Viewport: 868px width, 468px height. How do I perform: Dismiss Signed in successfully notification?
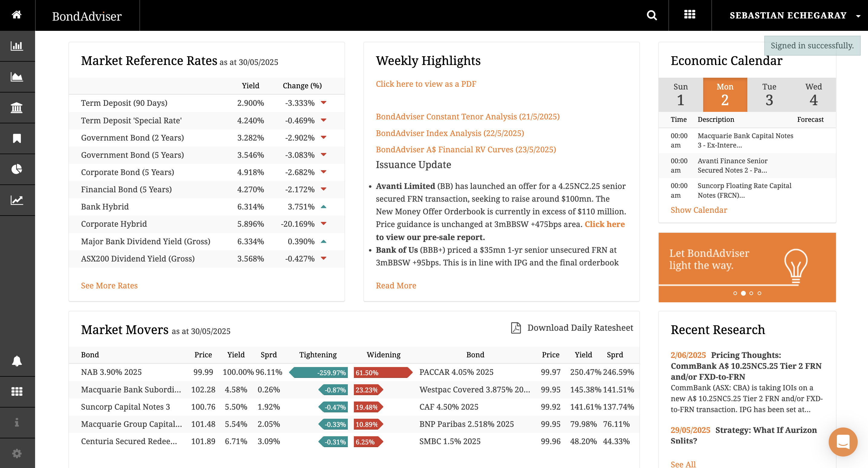(812, 45)
